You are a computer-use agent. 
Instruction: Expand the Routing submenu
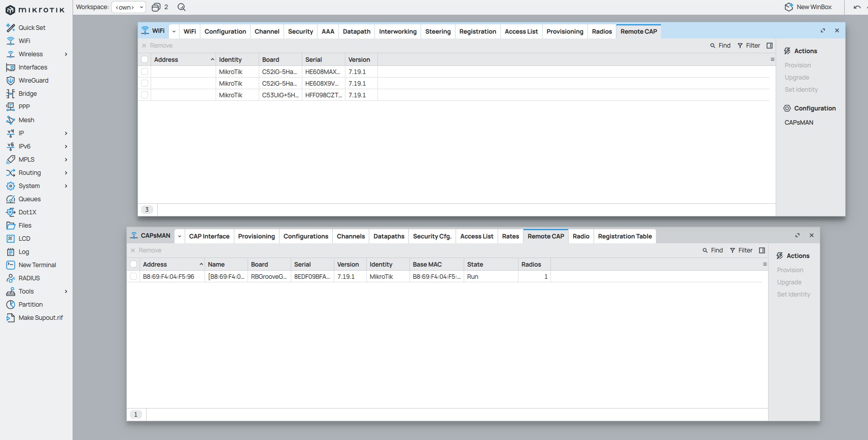click(66, 173)
